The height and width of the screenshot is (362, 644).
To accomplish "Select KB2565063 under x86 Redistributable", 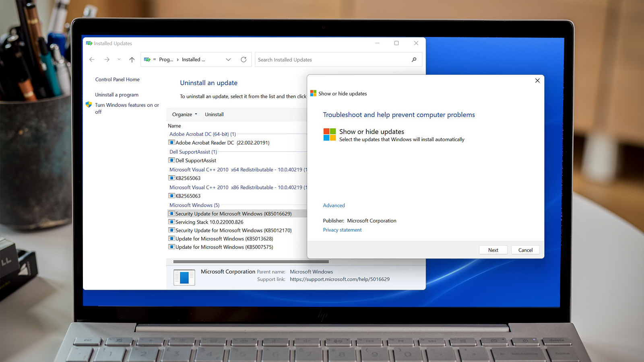I will (x=188, y=196).
